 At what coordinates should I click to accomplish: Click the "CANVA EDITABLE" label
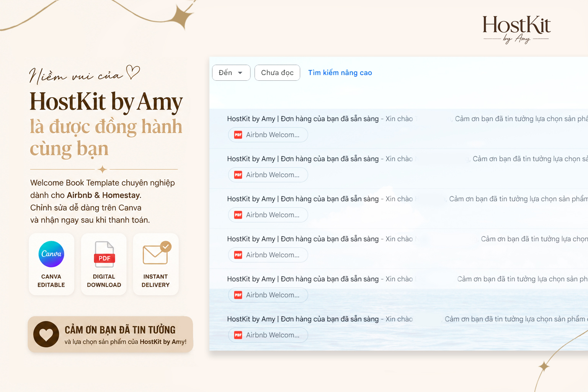(51, 281)
